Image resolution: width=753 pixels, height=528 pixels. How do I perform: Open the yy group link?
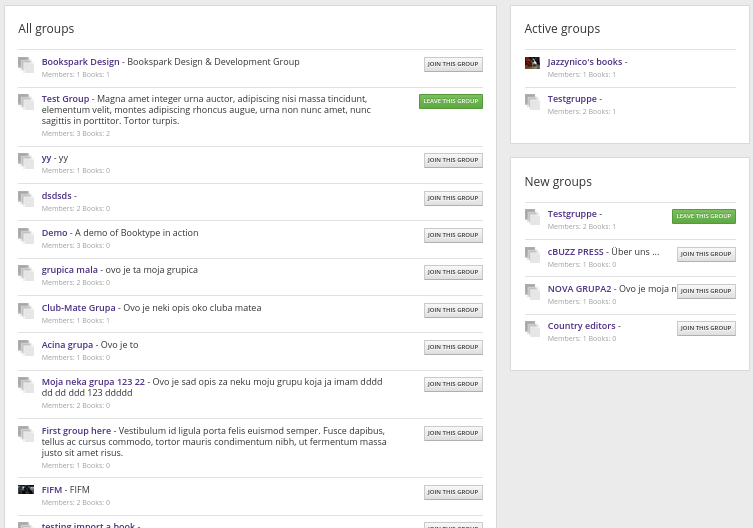(x=46, y=159)
